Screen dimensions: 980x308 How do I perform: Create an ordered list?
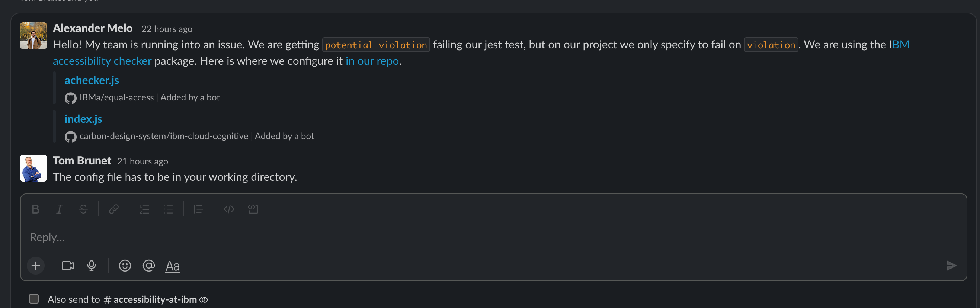pyautogui.click(x=145, y=209)
